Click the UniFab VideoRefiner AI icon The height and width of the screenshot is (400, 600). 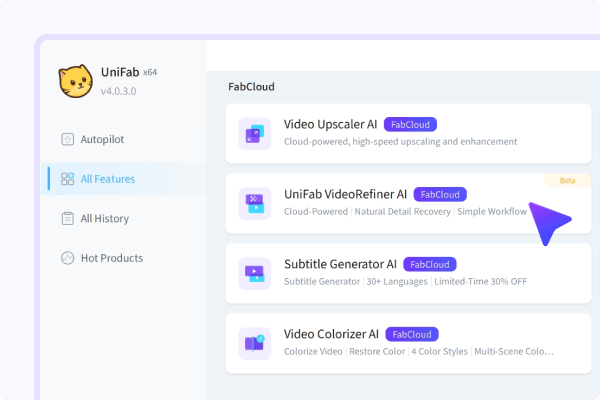[254, 203]
